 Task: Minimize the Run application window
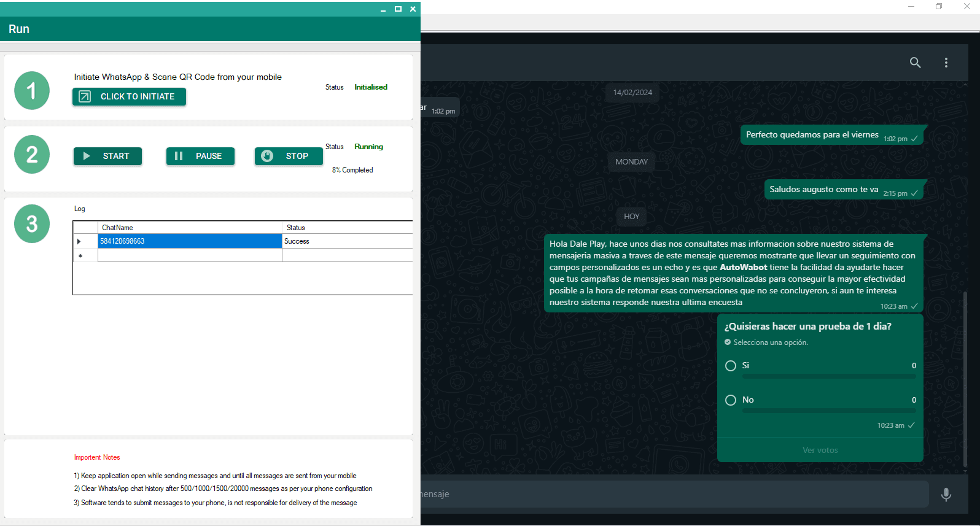pos(383,9)
